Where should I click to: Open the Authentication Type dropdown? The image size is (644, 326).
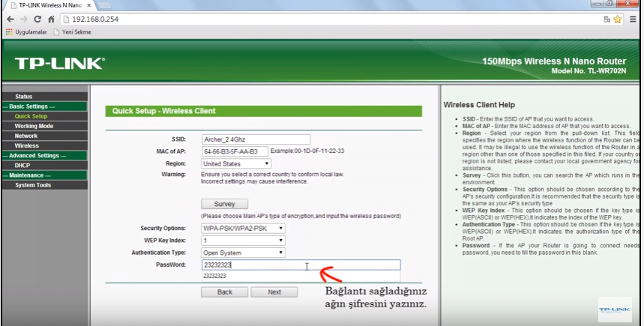[x=243, y=253]
